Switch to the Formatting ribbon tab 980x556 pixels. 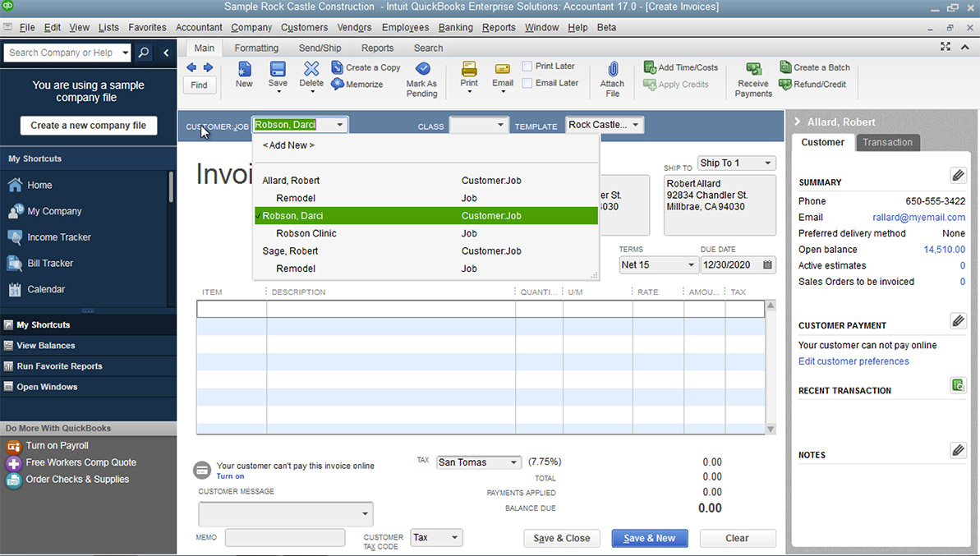[x=256, y=48]
